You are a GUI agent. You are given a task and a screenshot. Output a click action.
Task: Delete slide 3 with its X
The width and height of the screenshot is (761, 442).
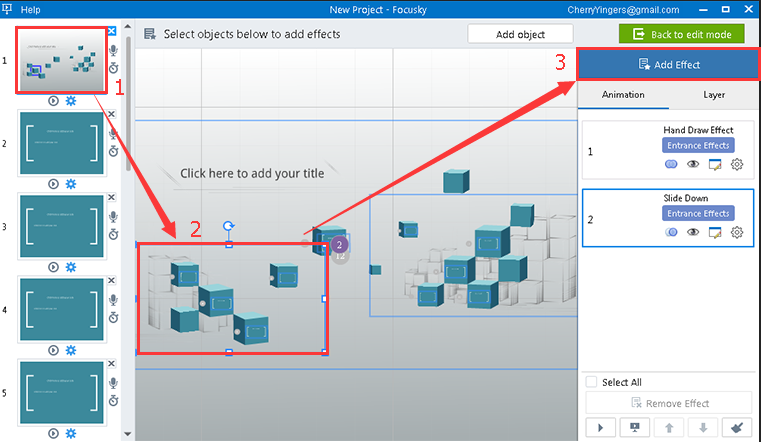112,197
